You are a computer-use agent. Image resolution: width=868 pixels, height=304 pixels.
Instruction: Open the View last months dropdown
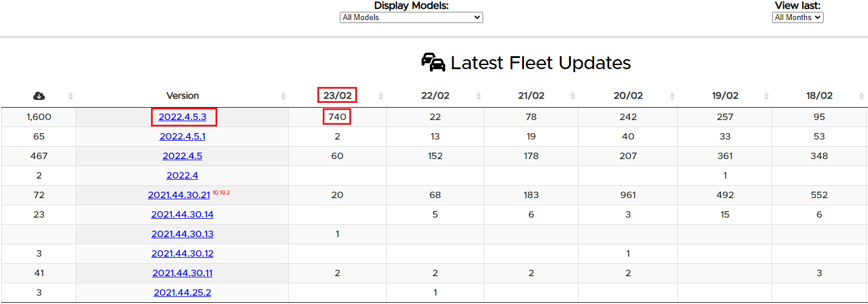point(798,18)
